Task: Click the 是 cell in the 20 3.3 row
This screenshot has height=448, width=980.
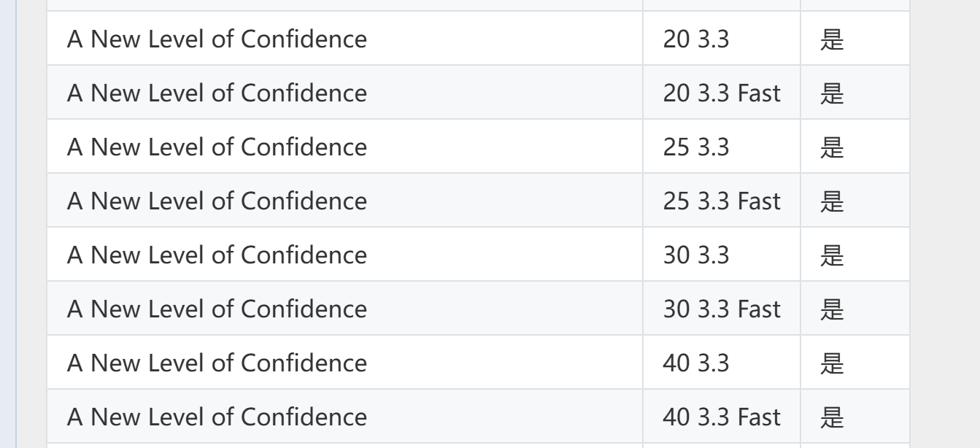Action: pos(855,39)
